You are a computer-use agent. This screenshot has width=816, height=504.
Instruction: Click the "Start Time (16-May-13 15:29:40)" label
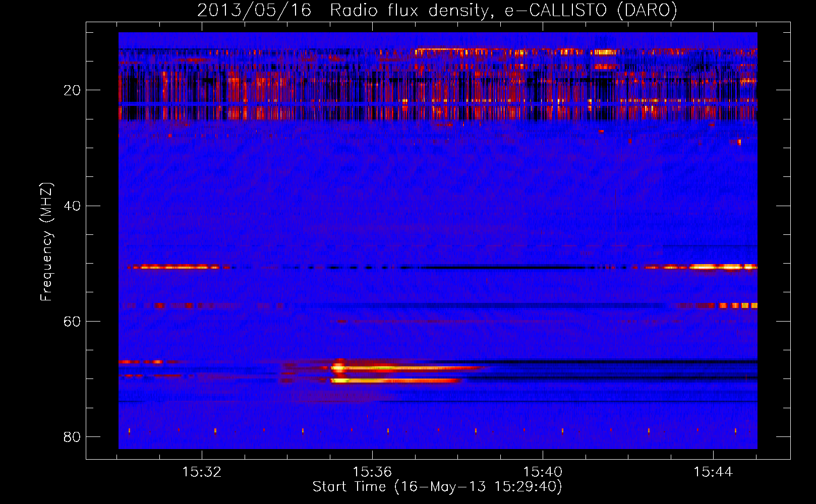(437, 487)
